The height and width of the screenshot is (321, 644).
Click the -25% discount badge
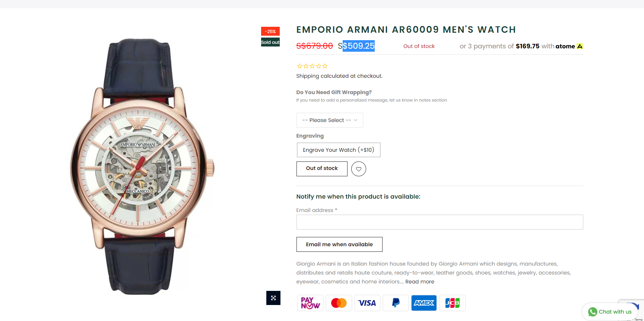270,32
